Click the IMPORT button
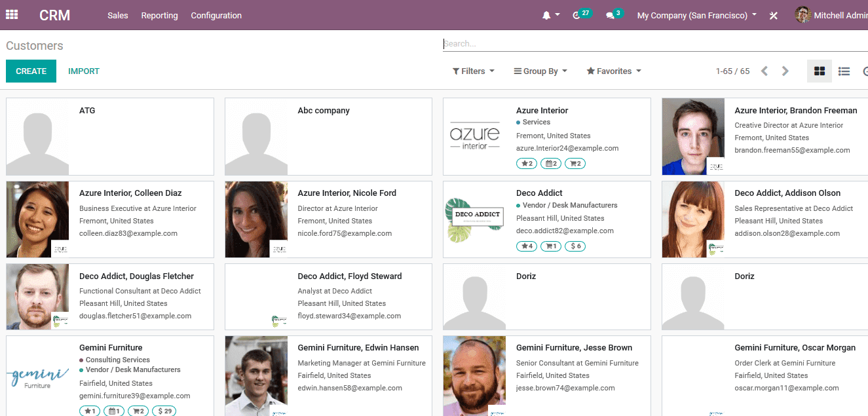The image size is (868, 416). pyautogui.click(x=84, y=71)
